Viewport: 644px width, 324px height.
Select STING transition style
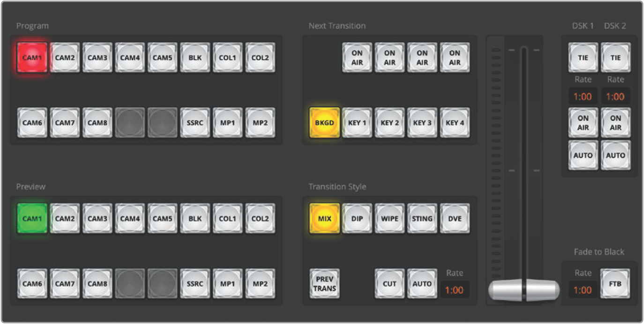point(422,219)
